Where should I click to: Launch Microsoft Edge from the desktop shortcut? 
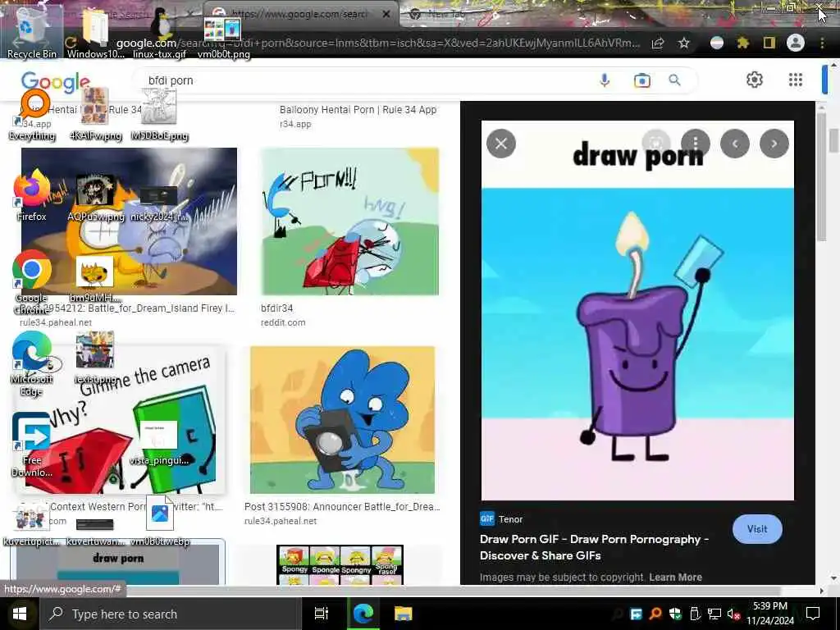coord(32,363)
